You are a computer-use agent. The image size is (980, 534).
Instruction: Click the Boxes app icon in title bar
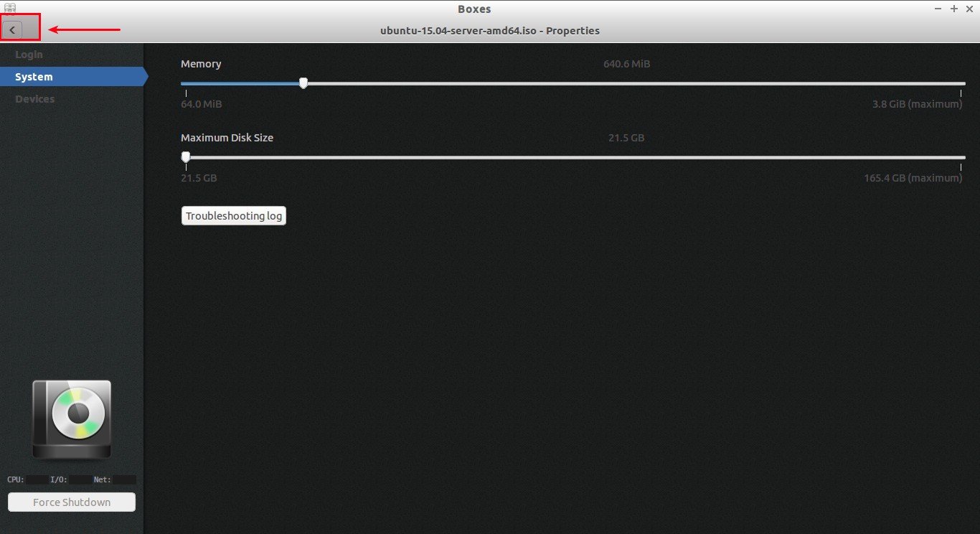(x=10, y=9)
